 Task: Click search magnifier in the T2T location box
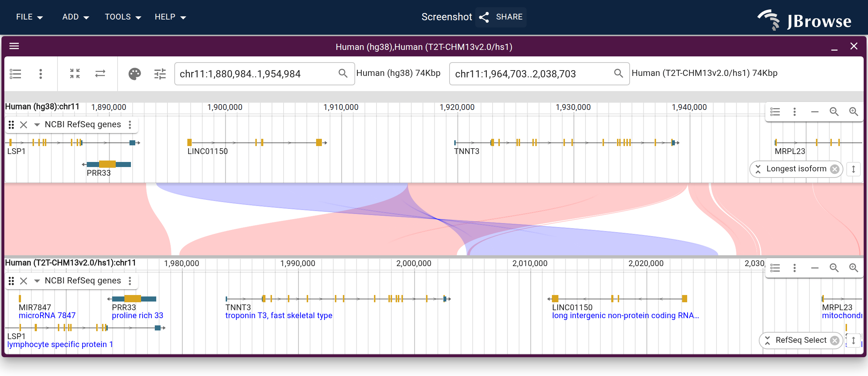pyautogui.click(x=618, y=73)
